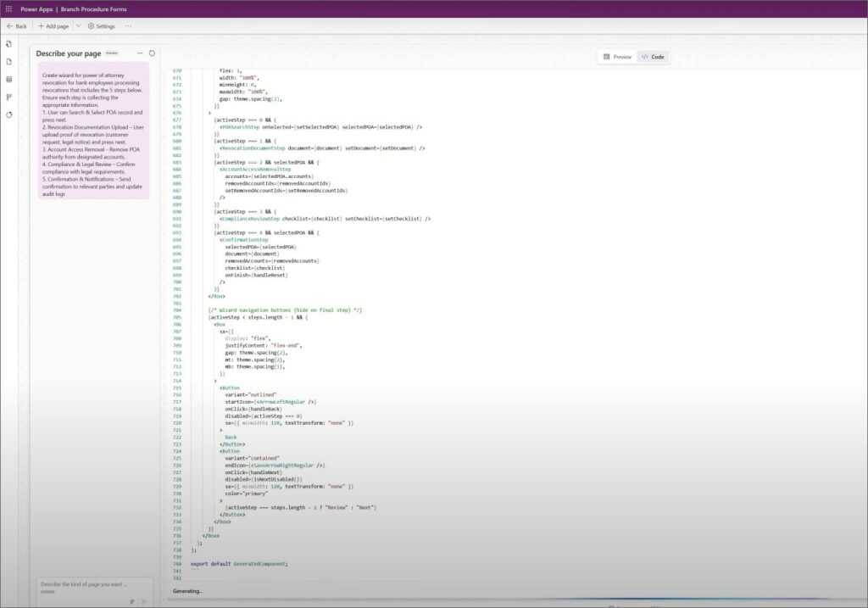Click the ArrowLeftRegular startIcon code line

(x=270, y=402)
